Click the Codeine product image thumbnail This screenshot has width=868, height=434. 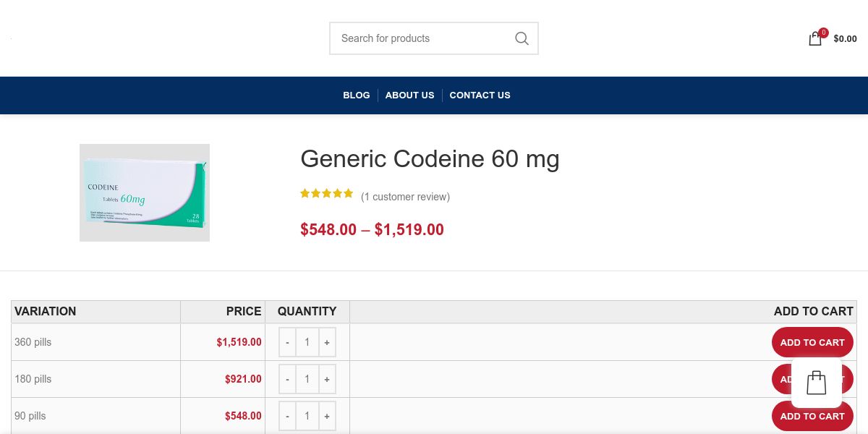pos(145,192)
